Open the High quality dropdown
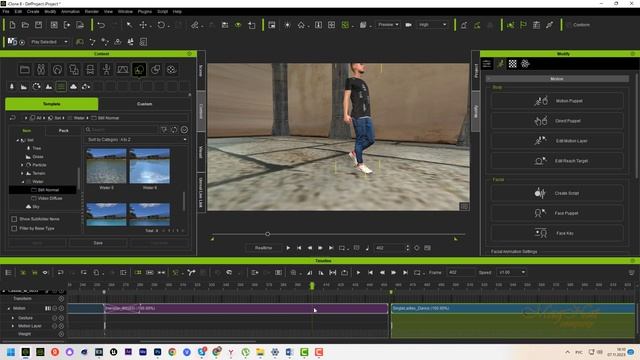The image size is (640, 360). click(433, 25)
